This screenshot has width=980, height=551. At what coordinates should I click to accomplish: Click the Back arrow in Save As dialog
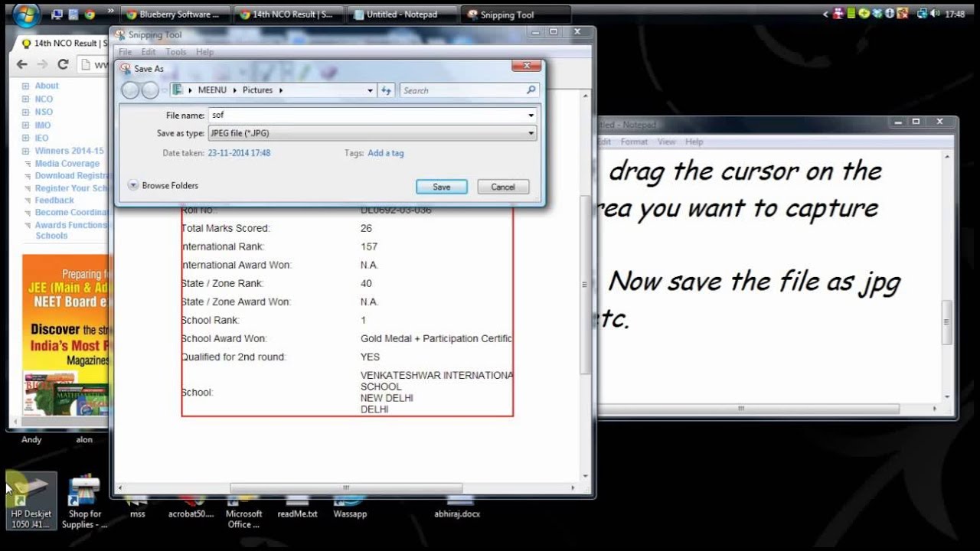coord(130,90)
